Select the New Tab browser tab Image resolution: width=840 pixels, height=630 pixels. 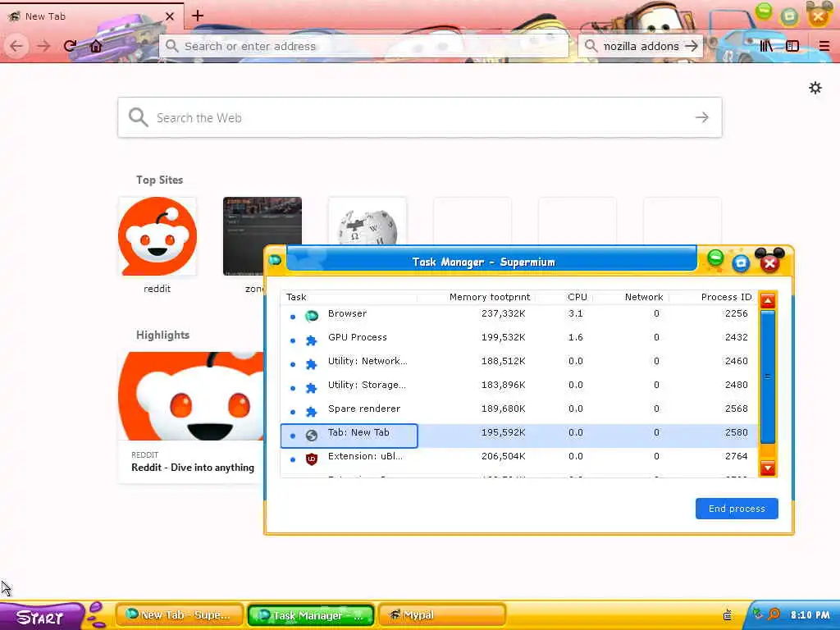91,16
